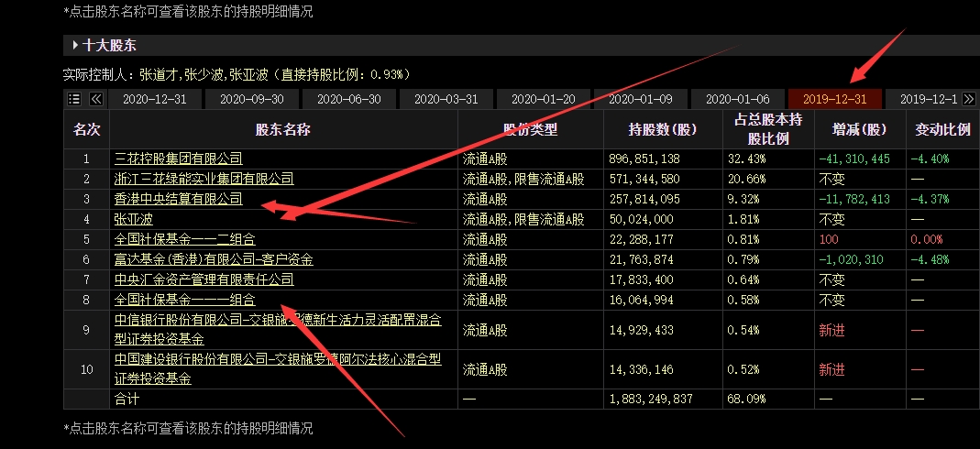Viewport: 980px width, 449px height.
Task: Click the 十大股东 section title
Action: [109, 46]
